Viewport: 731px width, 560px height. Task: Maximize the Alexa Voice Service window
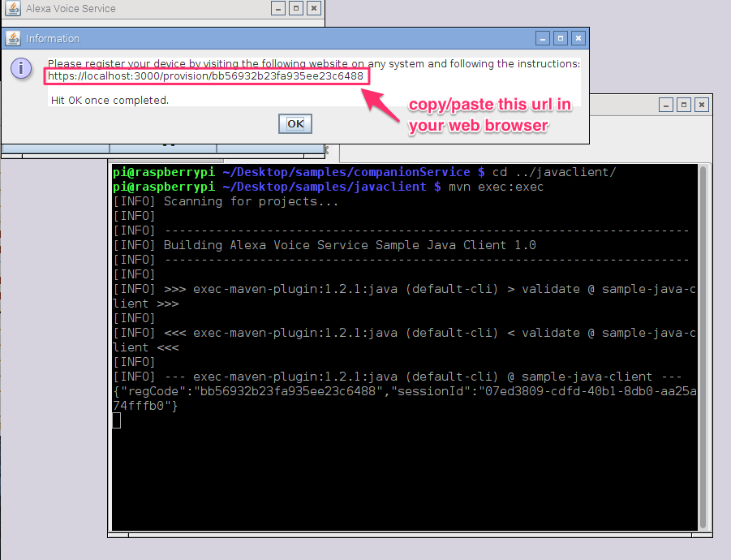pyautogui.click(x=296, y=8)
